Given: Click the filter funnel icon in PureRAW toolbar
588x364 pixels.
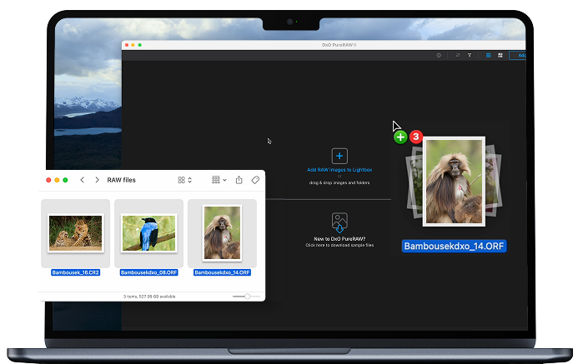Looking at the screenshot, I should [x=469, y=55].
